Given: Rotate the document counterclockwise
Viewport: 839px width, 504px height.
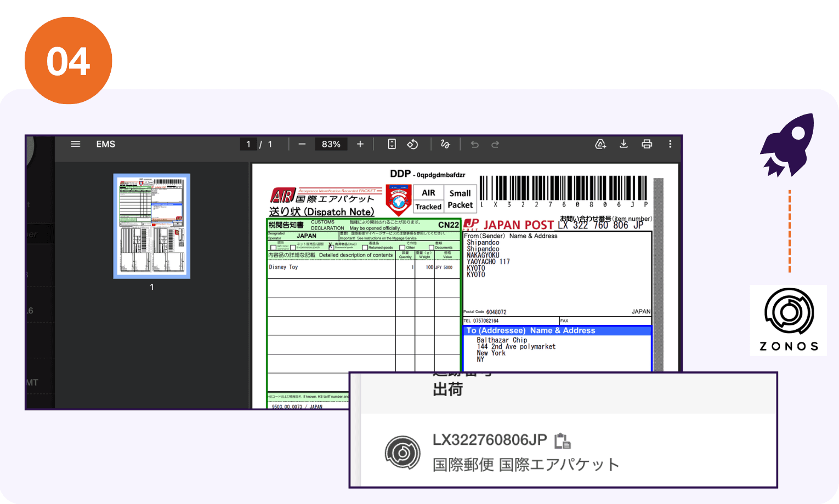Looking at the screenshot, I should click(412, 144).
